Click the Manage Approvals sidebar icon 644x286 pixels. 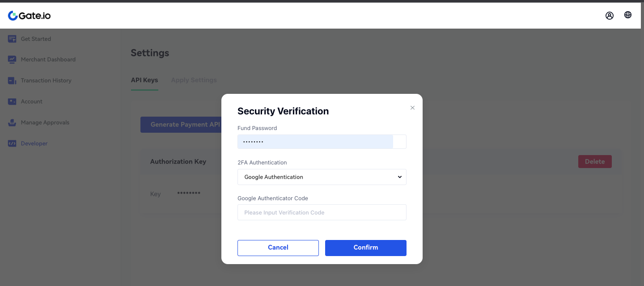(x=12, y=122)
